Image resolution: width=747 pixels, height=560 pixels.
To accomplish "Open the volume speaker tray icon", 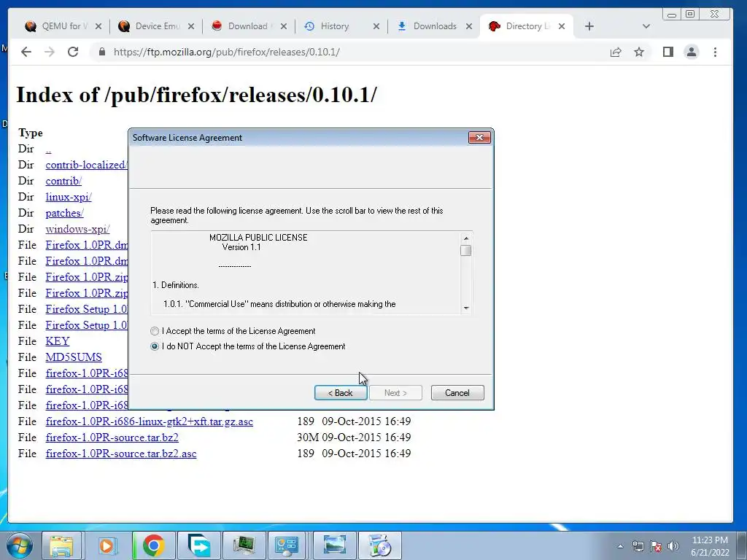I will (673, 546).
